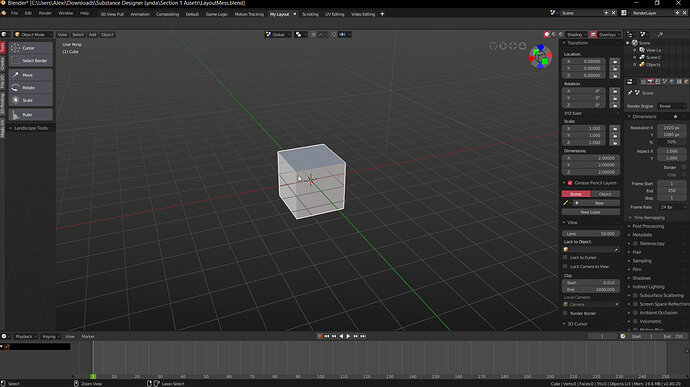Switch to the Scripting workspace tab
The height and width of the screenshot is (387, 690).
click(x=310, y=14)
